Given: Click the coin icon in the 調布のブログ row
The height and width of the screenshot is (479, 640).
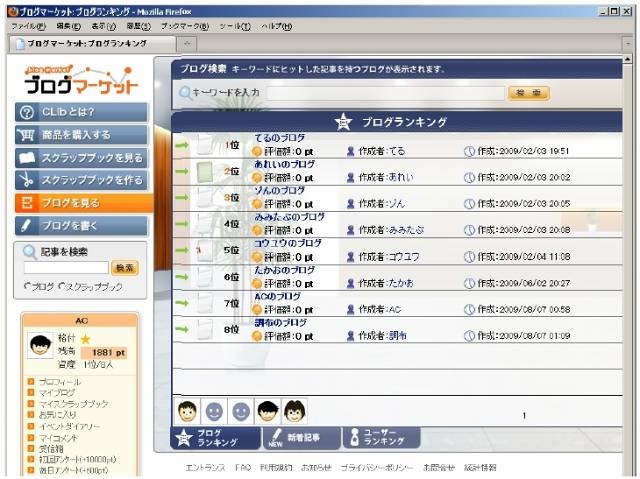Looking at the screenshot, I should click(x=256, y=336).
